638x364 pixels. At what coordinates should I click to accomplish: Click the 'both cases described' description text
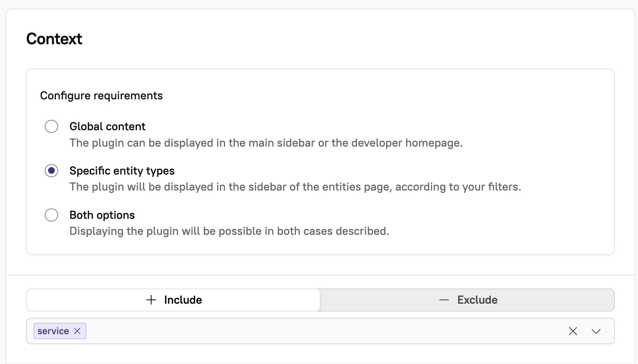(x=229, y=231)
